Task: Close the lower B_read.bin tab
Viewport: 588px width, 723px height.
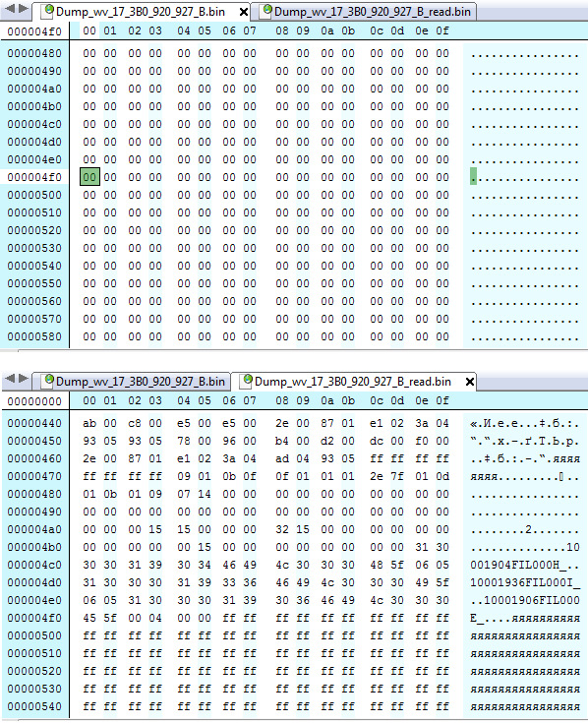Action: 470,382
